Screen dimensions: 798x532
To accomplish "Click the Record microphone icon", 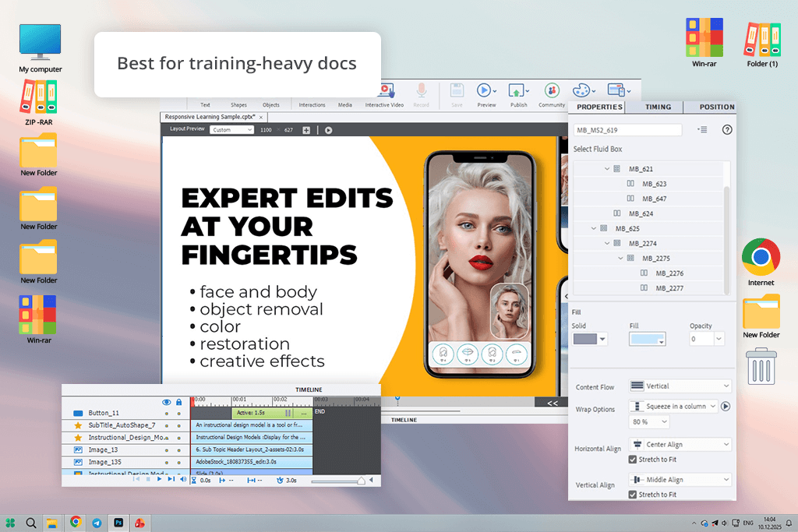I will pyautogui.click(x=421, y=90).
